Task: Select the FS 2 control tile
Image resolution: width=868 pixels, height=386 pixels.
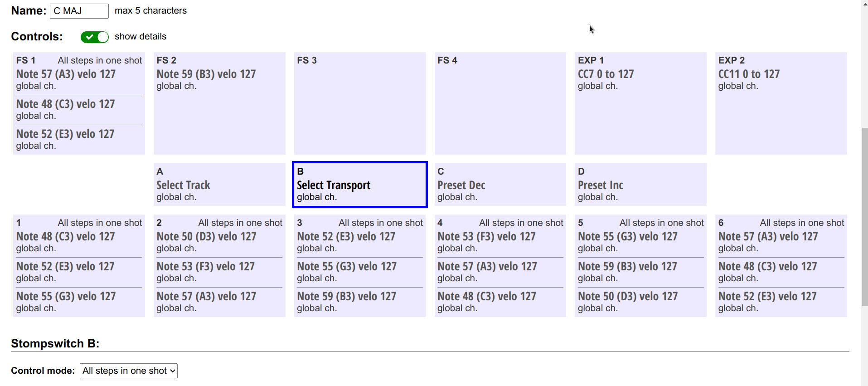Action: (x=219, y=103)
